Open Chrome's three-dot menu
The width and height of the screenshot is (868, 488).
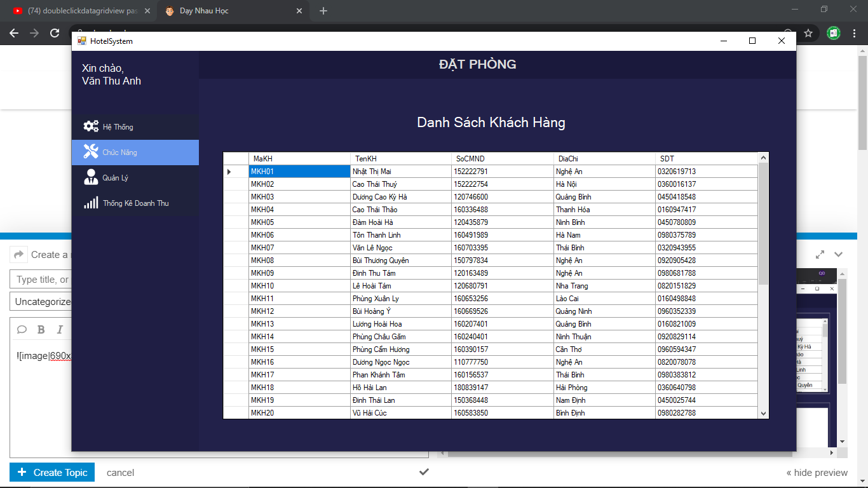pos(853,33)
